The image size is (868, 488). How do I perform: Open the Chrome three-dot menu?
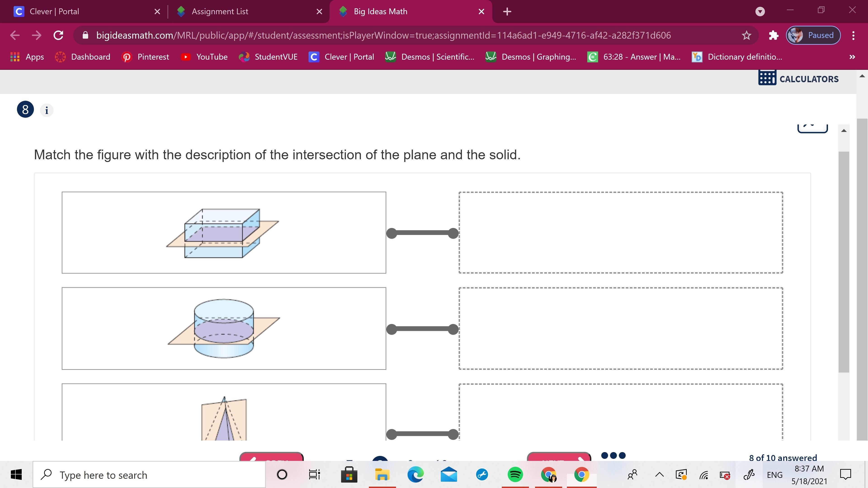point(853,35)
